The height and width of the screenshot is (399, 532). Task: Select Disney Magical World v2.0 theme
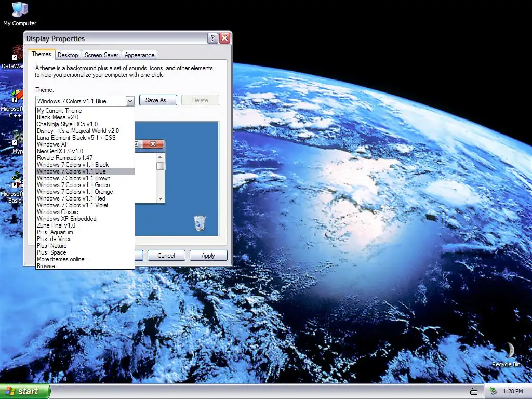[85, 131]
